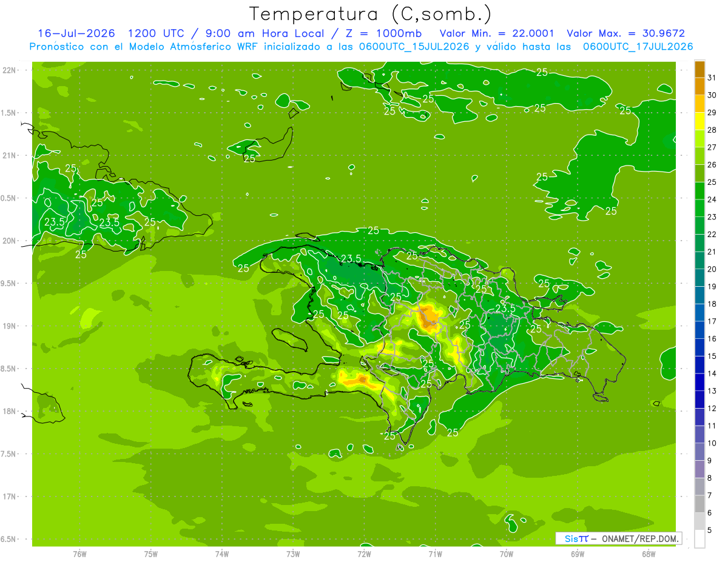The image size is (728, 562).
Task: Pick the purple swatch between 9 and 10
Action: click(x=699, y=452)
